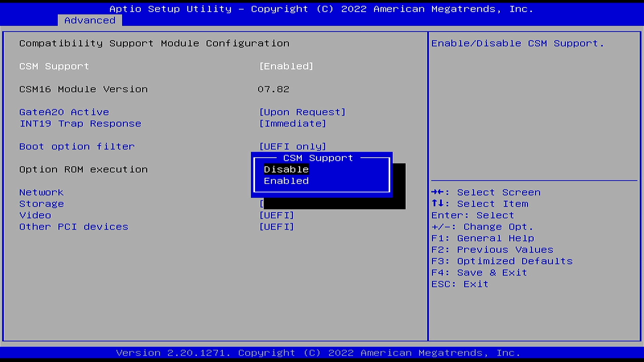Image resolution: width=644 pixels, height=362 pixels.
Task: Select Enabled option for CSM Support
Action: pyautogui.click(x=286, y=180)
